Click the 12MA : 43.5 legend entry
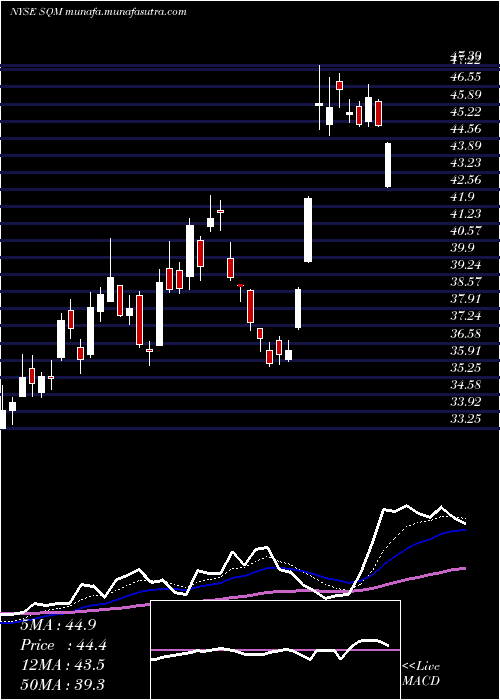Screen dimensions: 500x700 pos(62,665)
